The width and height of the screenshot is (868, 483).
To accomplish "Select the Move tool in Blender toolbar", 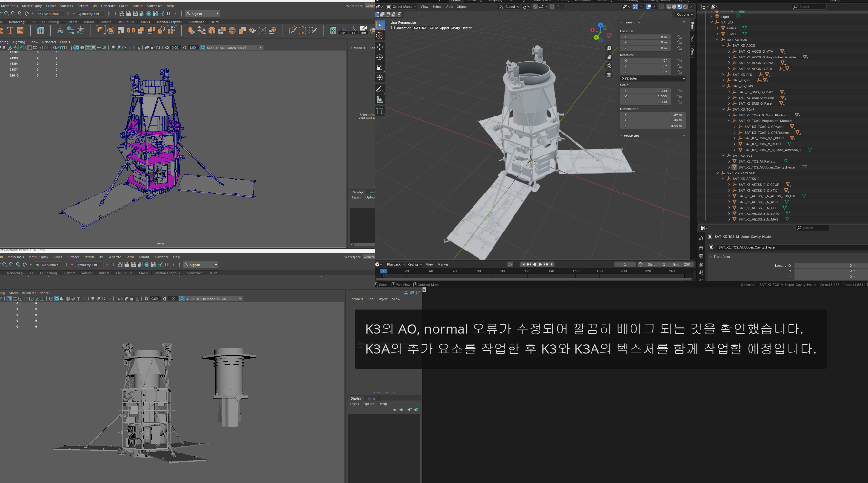I will click(380, 47).
